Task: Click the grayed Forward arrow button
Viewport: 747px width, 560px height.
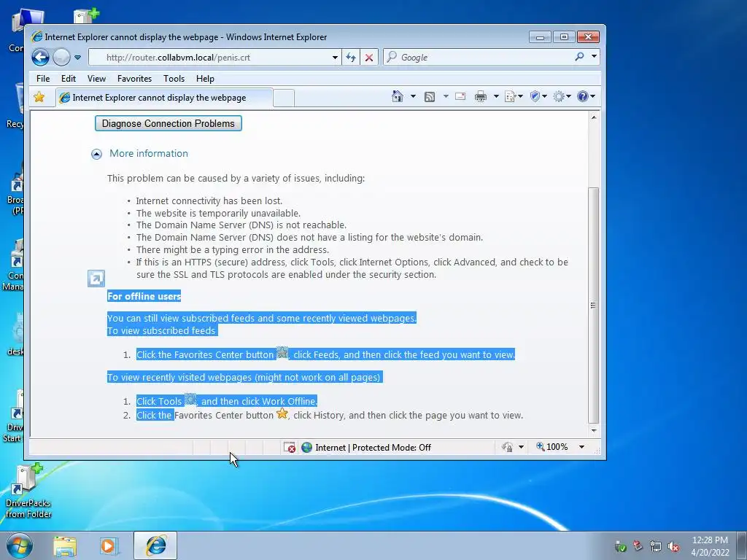Action: click(61, 58)
